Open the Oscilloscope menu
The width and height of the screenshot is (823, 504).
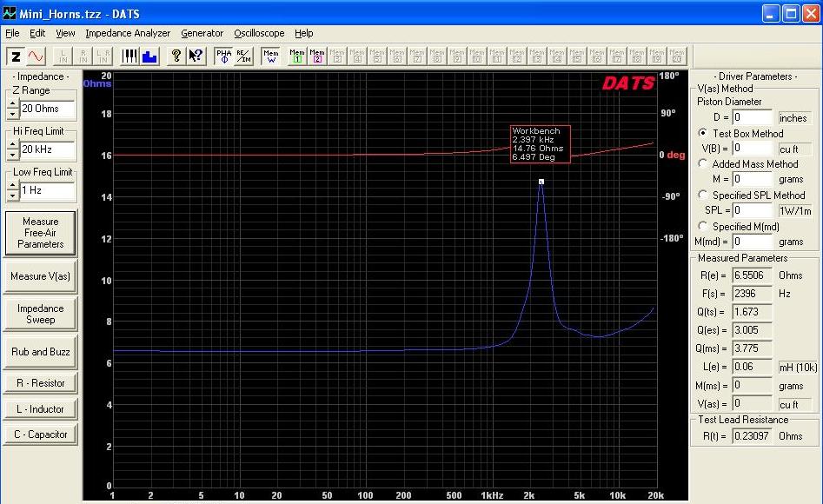point(259,33)
